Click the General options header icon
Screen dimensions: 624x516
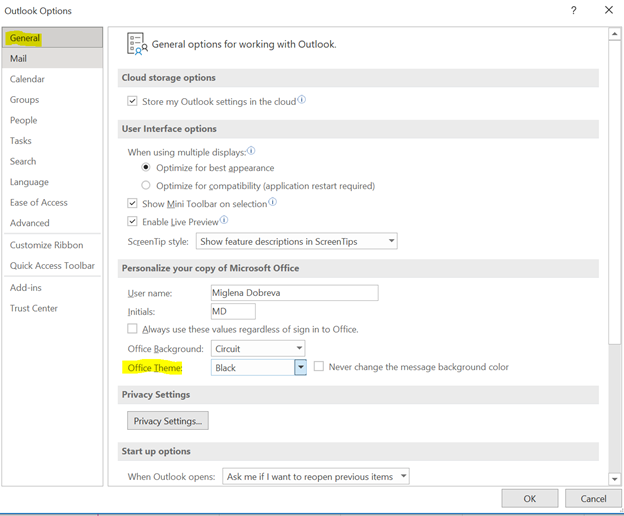point(137,44)
